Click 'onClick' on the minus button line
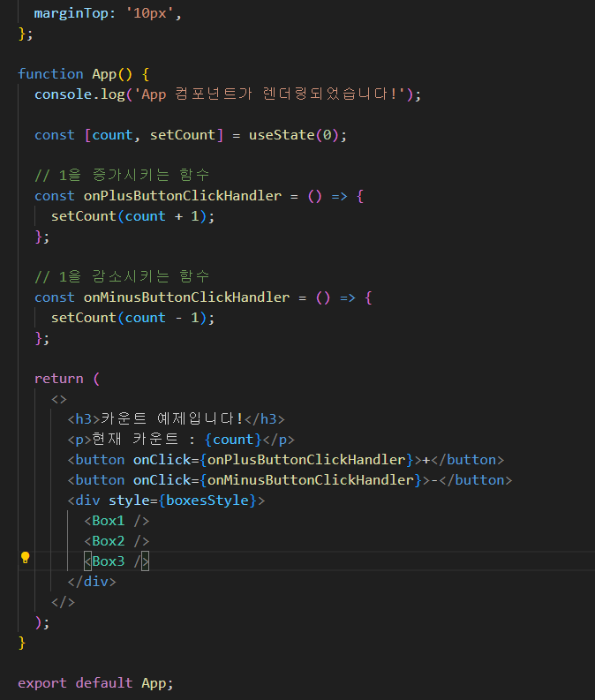 (162, 480)
